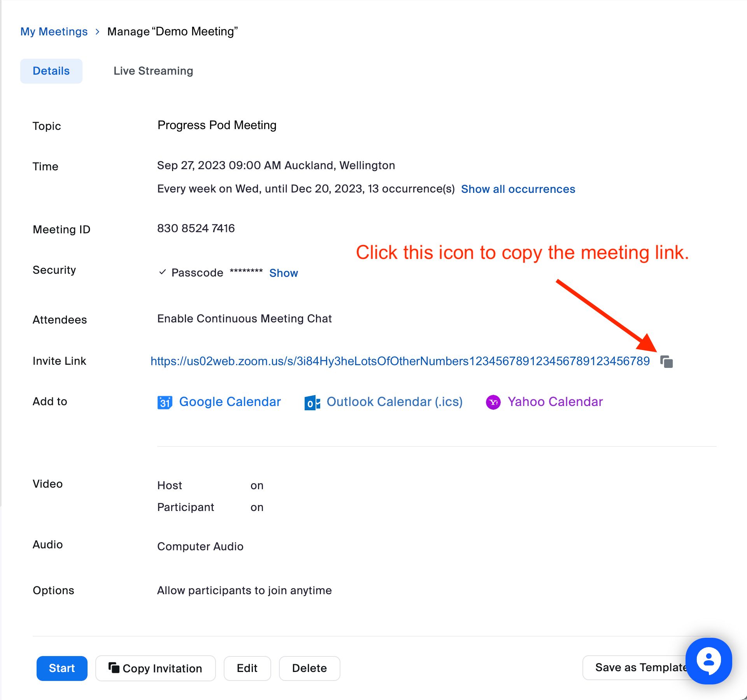The image size is (747, 700).
Task: Go back to My Meetings
Action: (54, 31)
